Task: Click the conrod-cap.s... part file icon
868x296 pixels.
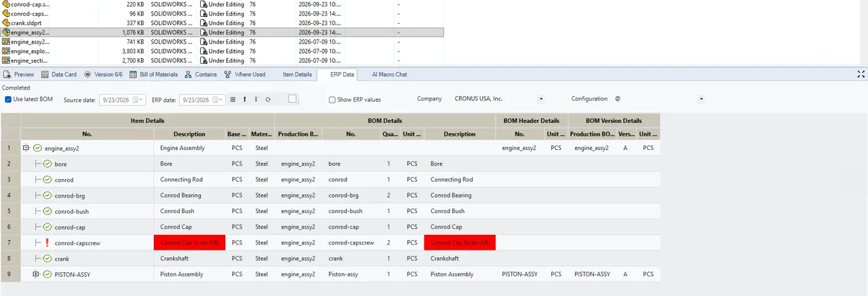Action: [x=6, y=4]
